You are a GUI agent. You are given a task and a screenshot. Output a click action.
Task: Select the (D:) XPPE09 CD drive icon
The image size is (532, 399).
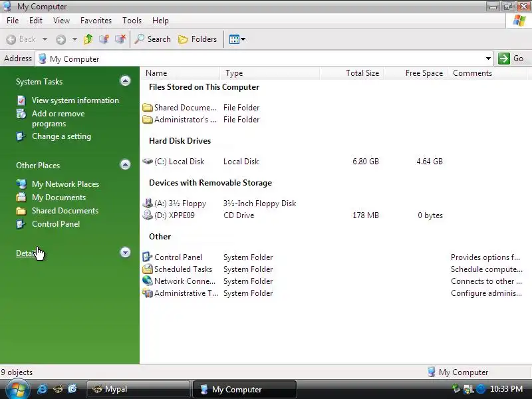pyautogui.click(x=147, y=215)
